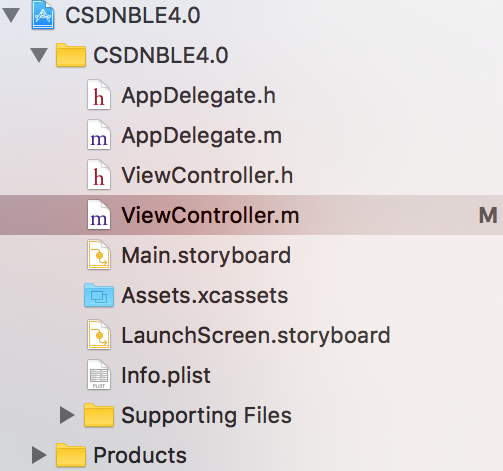This screenshot has width=503, height=471.
Task: Collapse the CSDNBLE4.0 group folder
Action: coord(39,55)
